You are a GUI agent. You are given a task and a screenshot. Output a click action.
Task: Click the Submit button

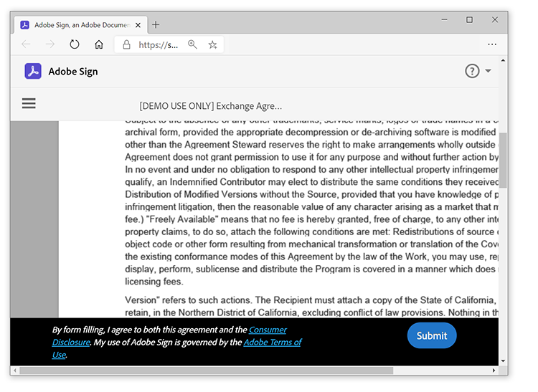(x=432, y=335)
